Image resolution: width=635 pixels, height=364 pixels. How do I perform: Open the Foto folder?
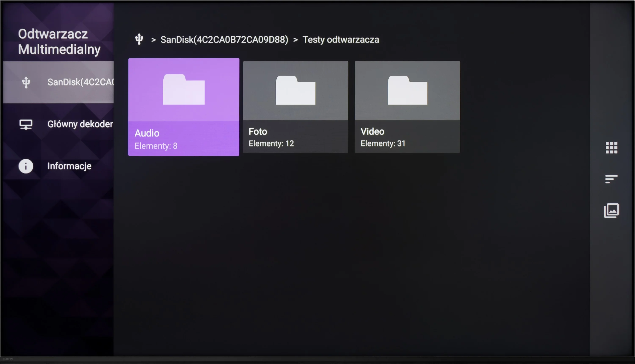pos(295,107)
